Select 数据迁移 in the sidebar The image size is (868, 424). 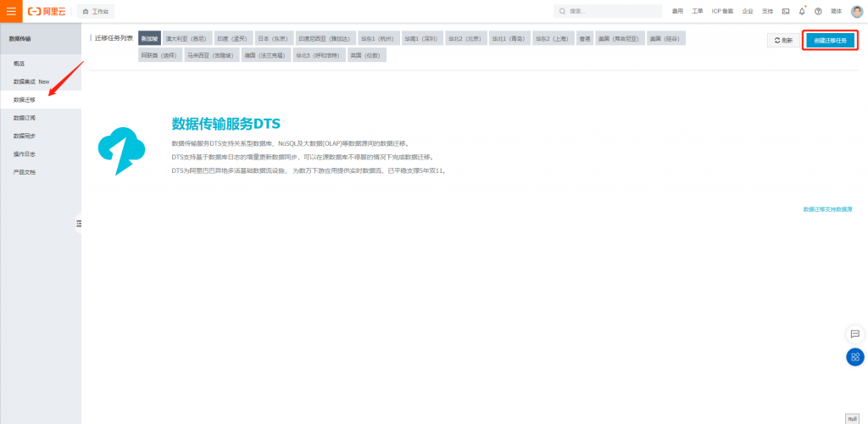click(41, 99)
